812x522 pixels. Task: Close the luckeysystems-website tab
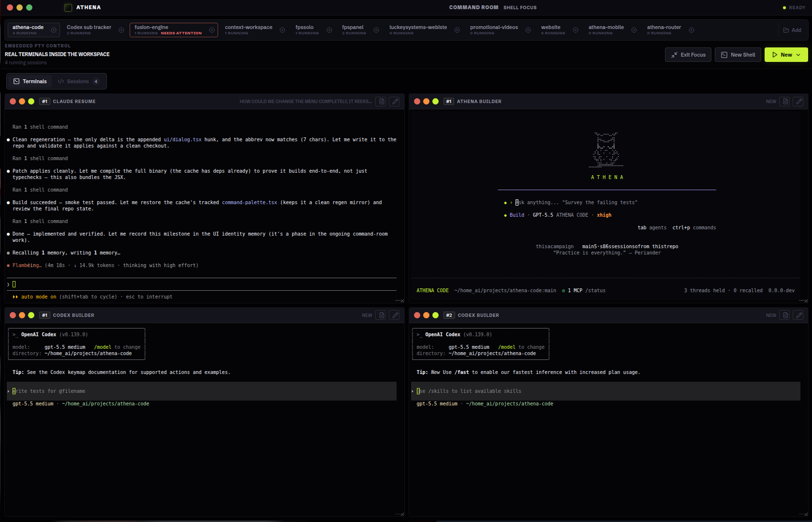click(457, 30)
